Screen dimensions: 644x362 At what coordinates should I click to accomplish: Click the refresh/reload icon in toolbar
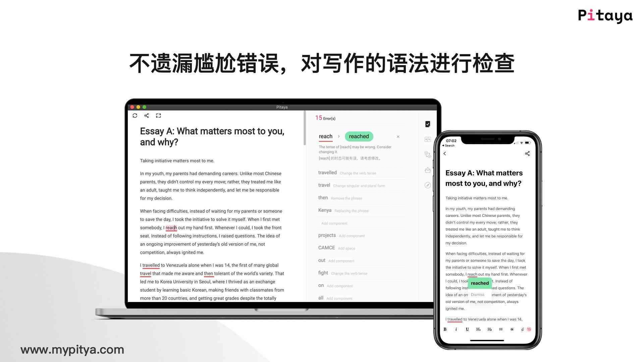pyautogui.click(x=136, y=116)
